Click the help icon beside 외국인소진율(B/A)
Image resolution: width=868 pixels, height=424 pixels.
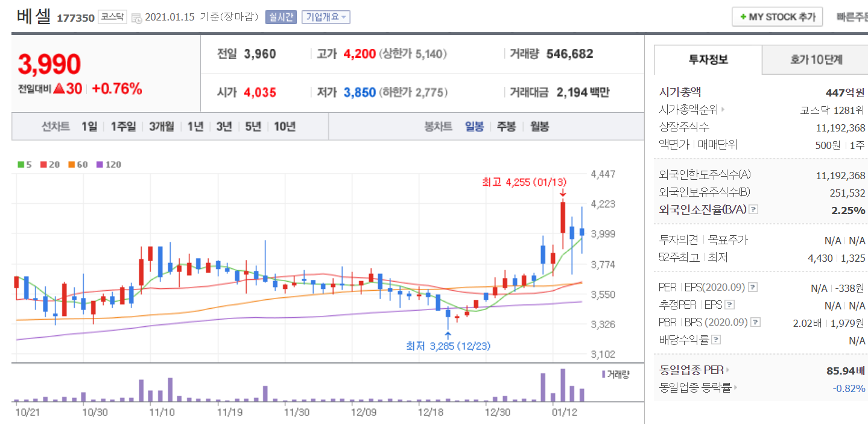pyautogui.click(x=753, y=210)
